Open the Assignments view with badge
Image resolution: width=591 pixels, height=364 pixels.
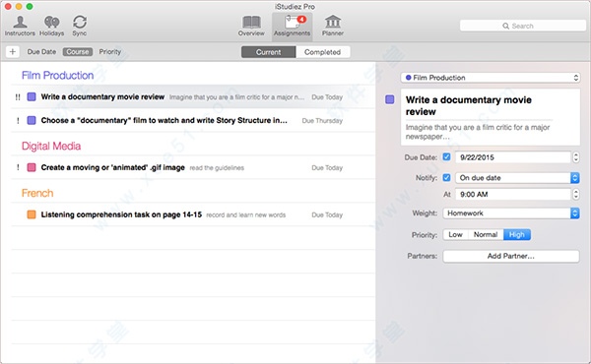293,26
